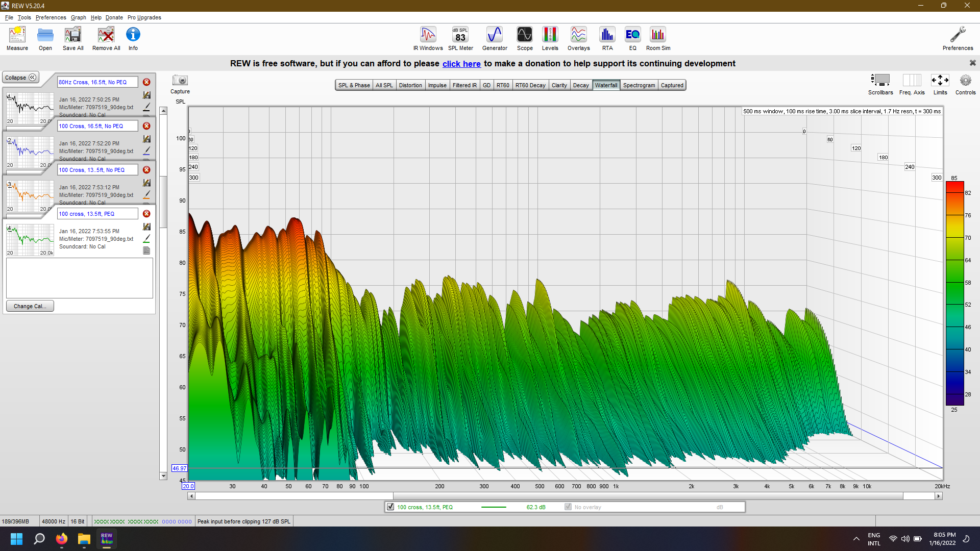Save the 100 cross 13.5ft PEQ measurement
The height and width of the screenshot is (551, 980).
pyautogui.click(x=146, y=227)
